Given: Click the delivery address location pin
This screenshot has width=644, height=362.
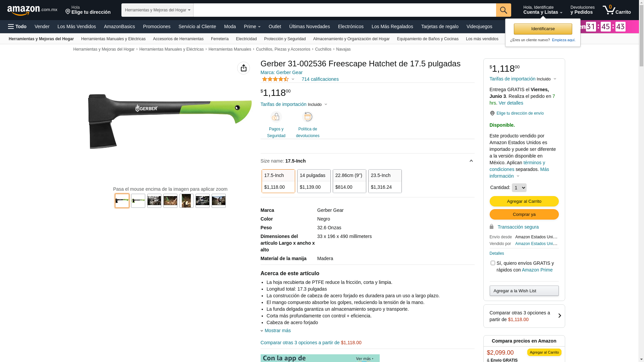Looking at the screenshot, I should pyautogui.click(x=492, y=113).
